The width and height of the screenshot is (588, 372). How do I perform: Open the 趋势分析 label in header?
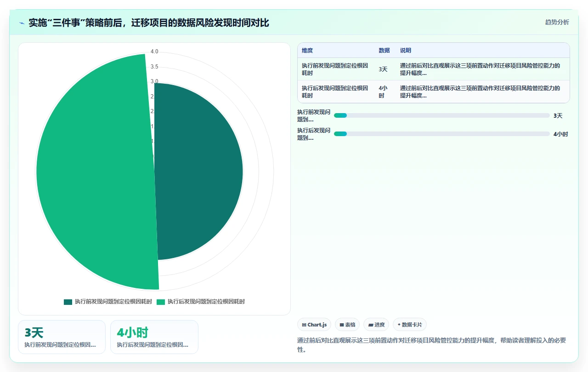[557, 22]
